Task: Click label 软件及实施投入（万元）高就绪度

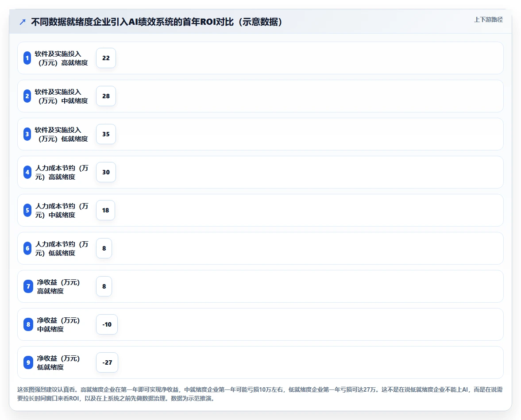Action: tap(61, 58)
